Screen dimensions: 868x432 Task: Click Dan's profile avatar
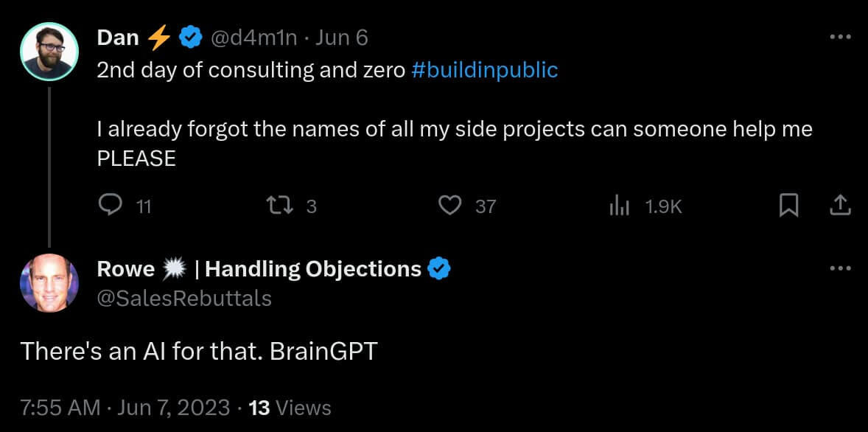coord(49,51)
